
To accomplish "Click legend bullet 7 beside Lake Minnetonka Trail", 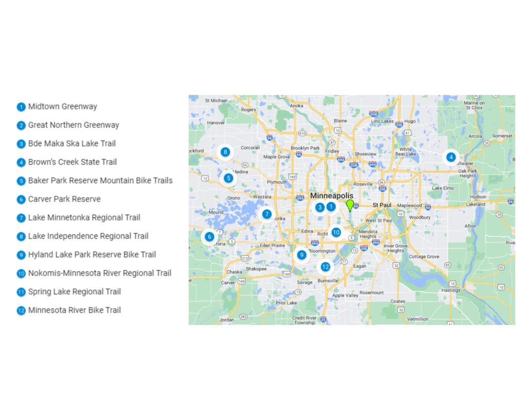I will (21, 218).
